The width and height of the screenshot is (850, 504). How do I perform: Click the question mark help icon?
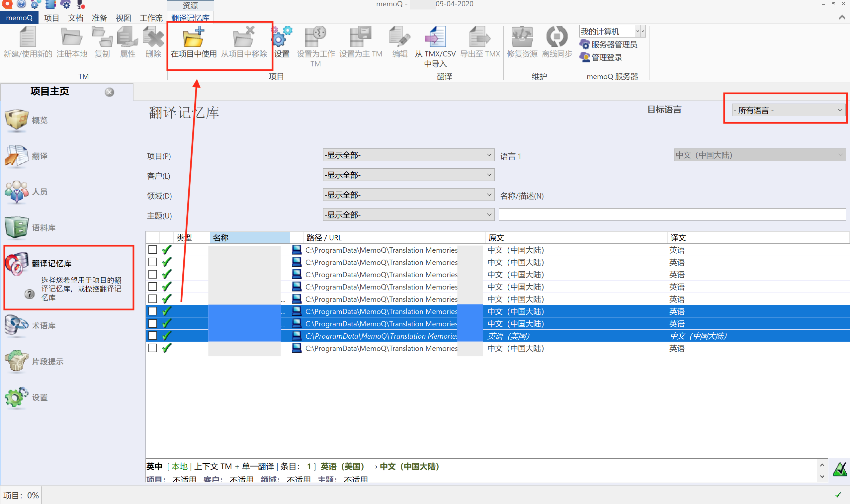(30, 294)
